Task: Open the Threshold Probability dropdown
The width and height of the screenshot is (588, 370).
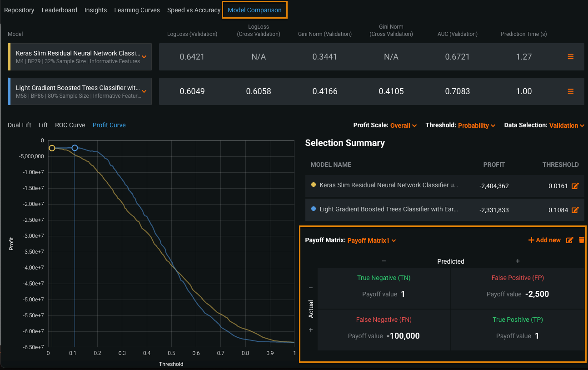Action: 476,125
